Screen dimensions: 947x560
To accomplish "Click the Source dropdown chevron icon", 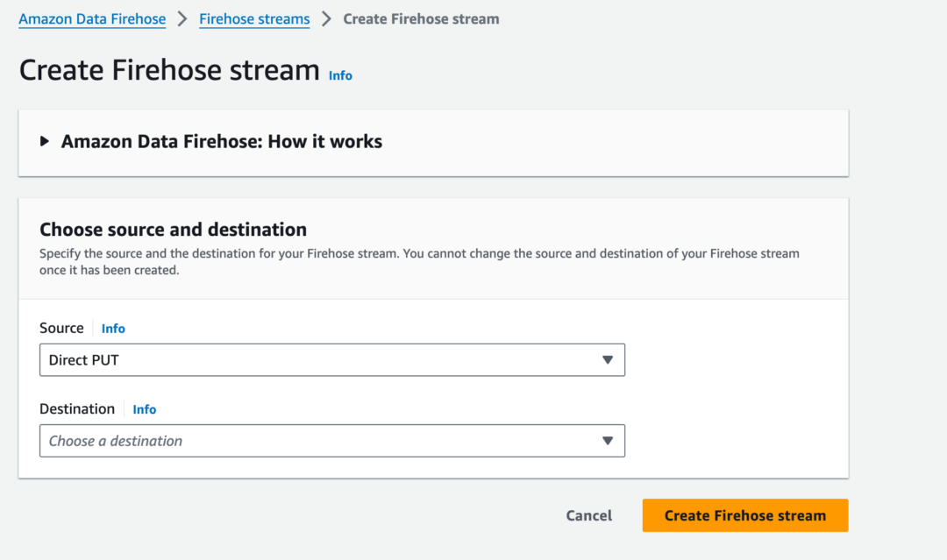I will (x=609, y=359).
